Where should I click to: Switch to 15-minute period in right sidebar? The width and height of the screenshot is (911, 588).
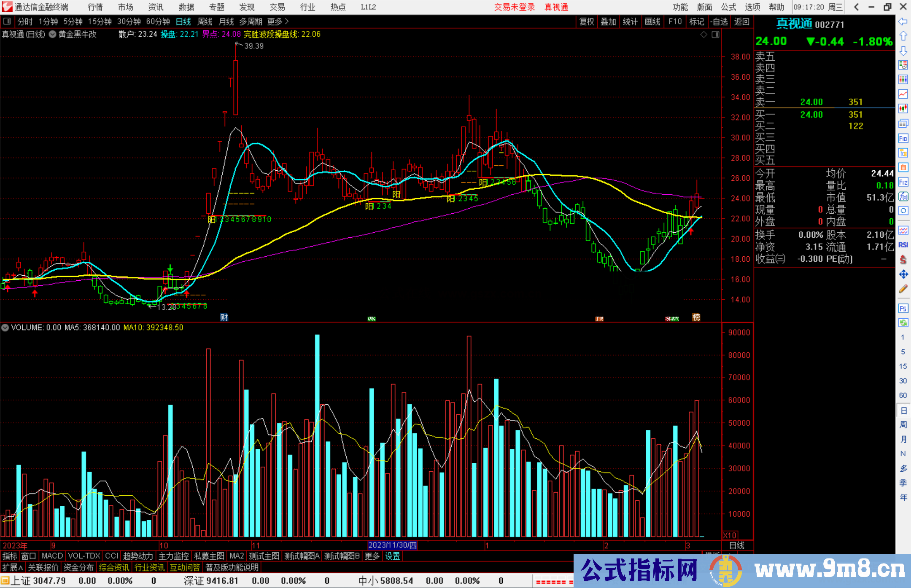point(903,366)
